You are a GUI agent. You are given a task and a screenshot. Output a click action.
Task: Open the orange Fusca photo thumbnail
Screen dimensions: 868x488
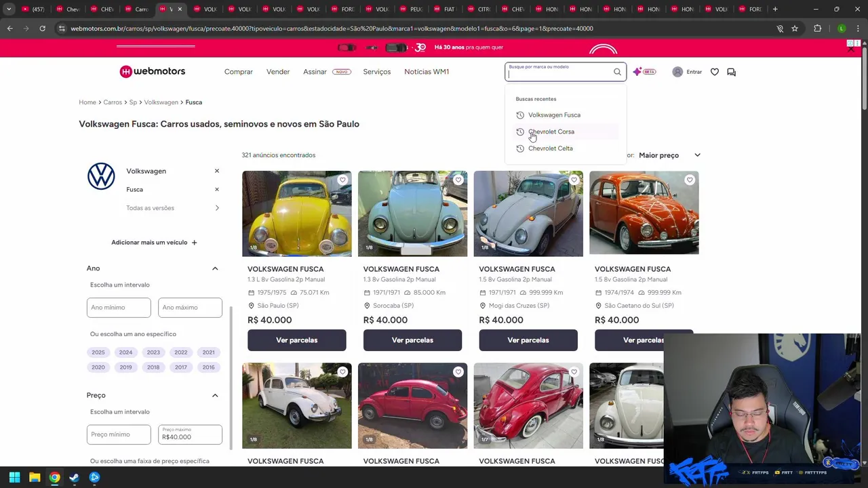(644, 213)
